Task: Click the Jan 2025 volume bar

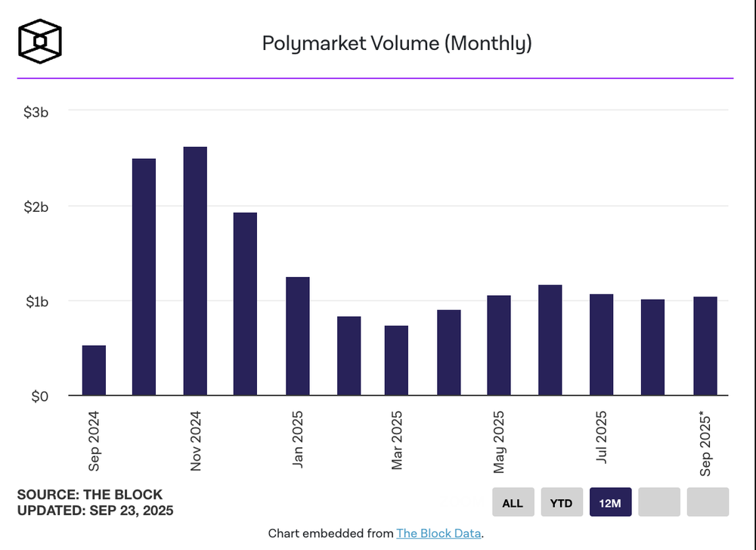Action: tap(297, 336)
